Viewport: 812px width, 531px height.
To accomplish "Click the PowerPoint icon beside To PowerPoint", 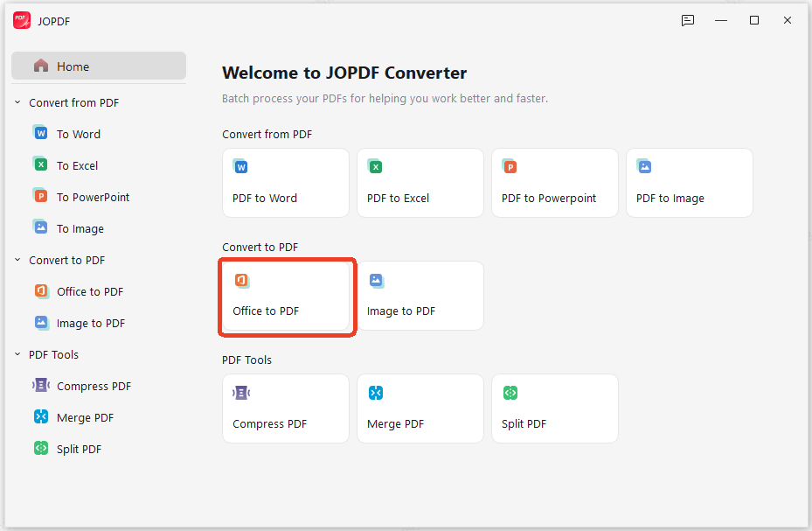I will pos(40,196).
